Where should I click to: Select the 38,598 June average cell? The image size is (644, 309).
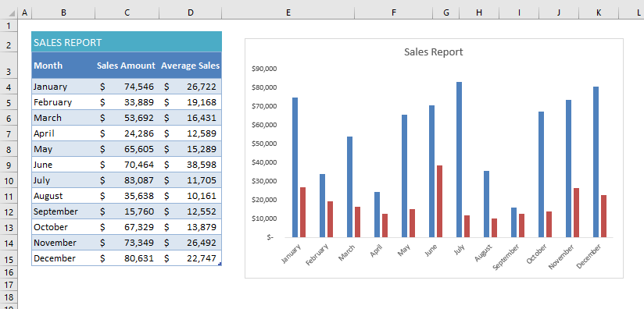(x=191, y=165)
